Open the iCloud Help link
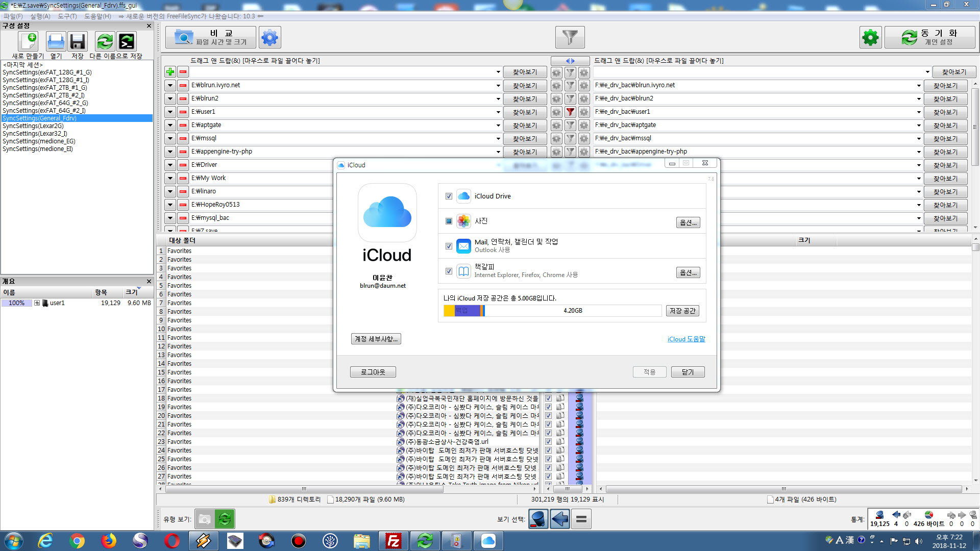This screenshot has height=551, width=980. pos(686,339)
